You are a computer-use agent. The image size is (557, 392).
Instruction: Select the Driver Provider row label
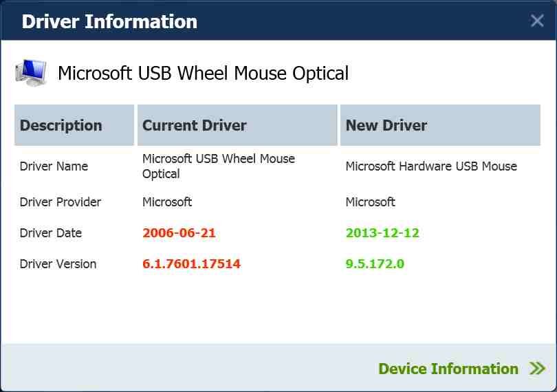[61, 202]
